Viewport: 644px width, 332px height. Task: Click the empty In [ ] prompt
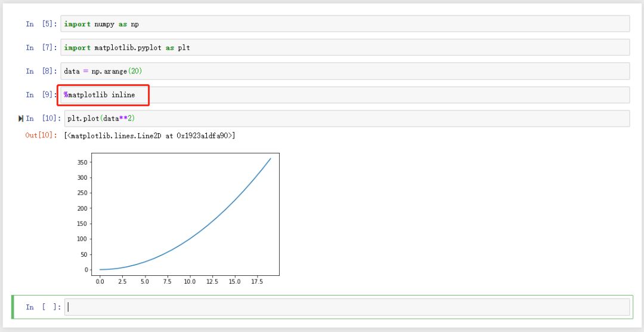(x=43, y=307)
